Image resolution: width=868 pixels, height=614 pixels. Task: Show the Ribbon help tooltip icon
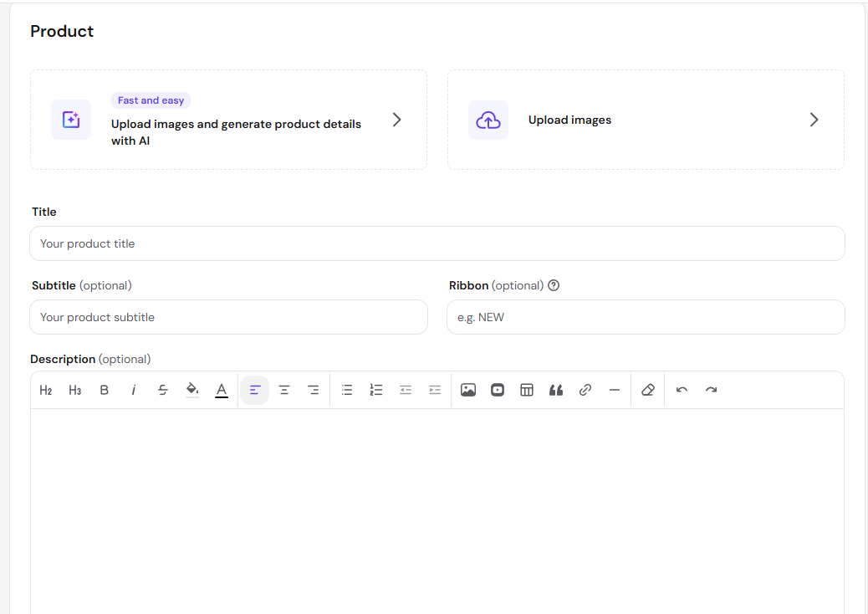point(554,286)
